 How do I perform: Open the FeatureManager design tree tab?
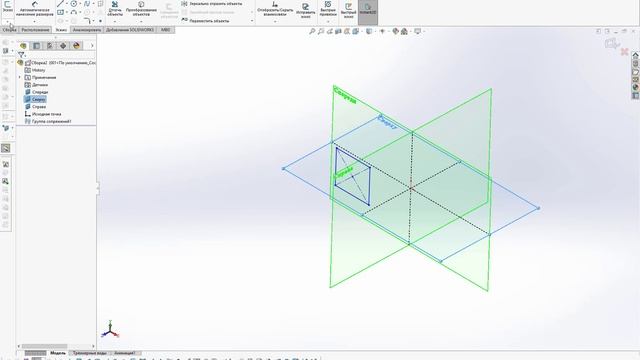[x=23, y=46]
